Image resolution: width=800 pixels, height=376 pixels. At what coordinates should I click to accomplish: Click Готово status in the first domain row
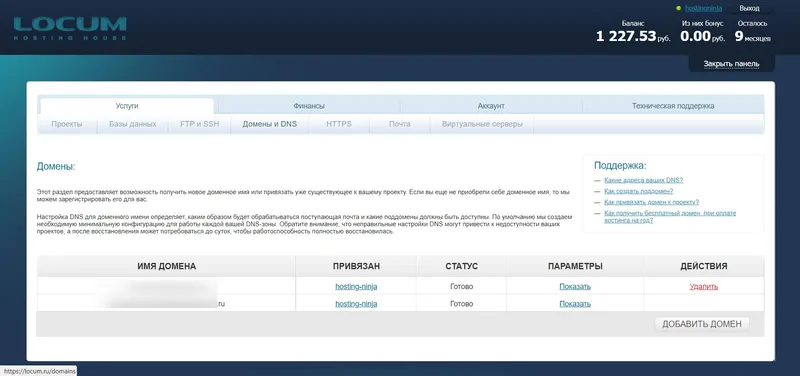click(461, 287)
